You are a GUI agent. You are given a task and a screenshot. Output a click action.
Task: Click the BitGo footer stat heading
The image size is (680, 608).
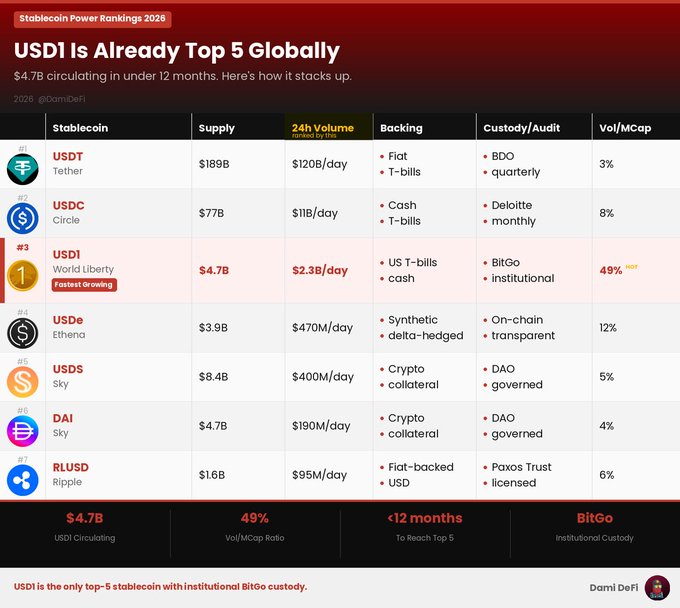pyautogui.click(x=595, y=518)
